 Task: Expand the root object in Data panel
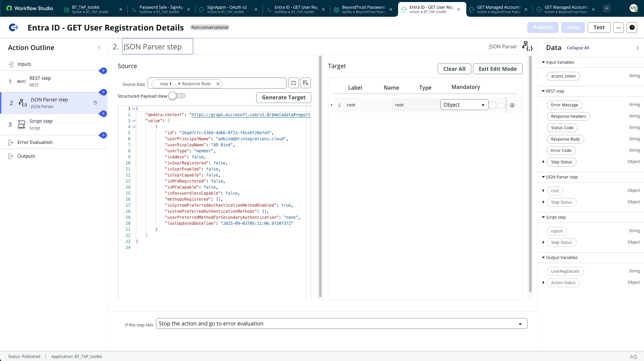pos(543,191)
